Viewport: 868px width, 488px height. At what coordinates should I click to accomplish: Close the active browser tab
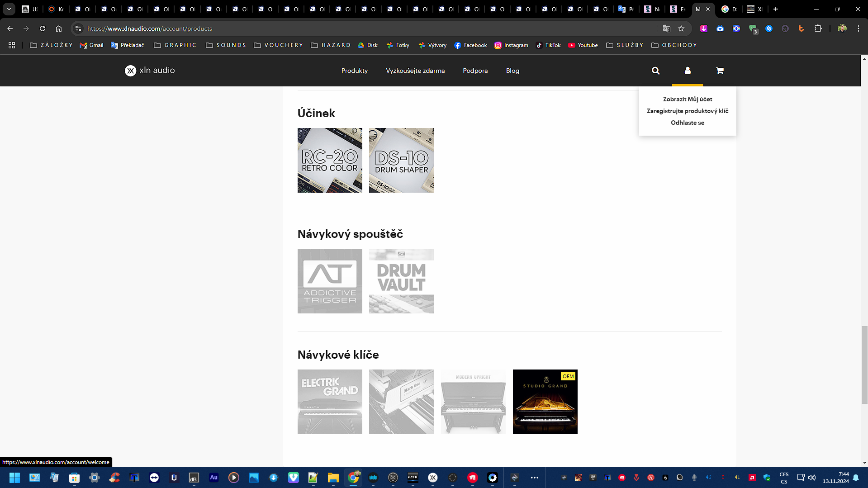[x=708, y=9]
